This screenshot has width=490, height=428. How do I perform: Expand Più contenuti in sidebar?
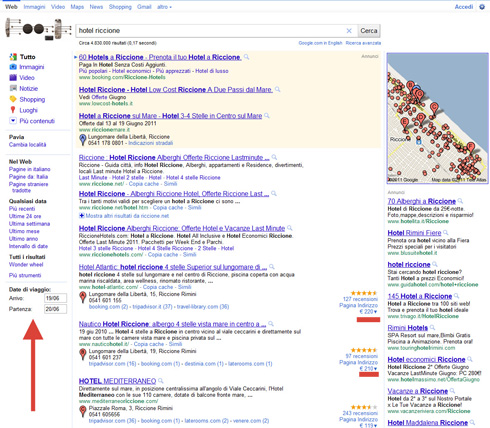pos(32,121)
